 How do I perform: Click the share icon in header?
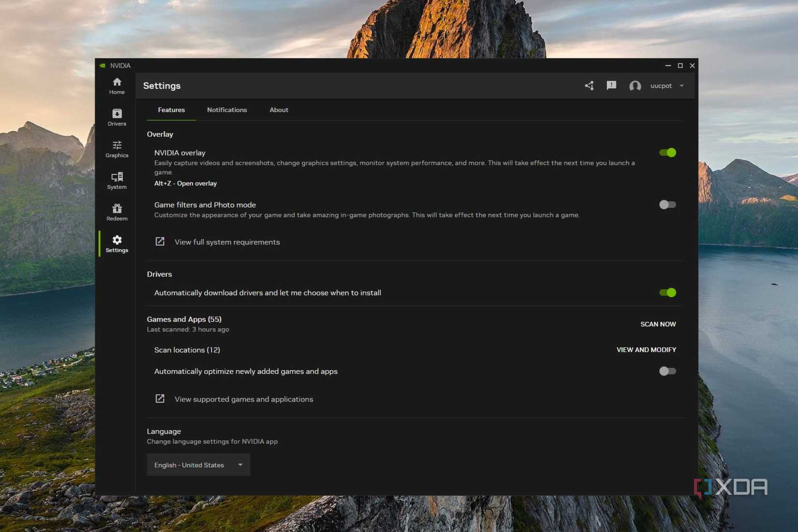click(589, 85)
